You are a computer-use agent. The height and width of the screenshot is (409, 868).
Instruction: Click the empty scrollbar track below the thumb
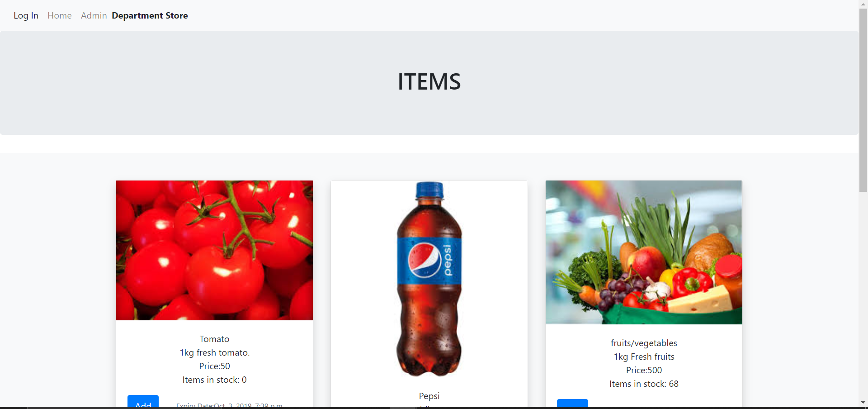[x=863, y=295]
